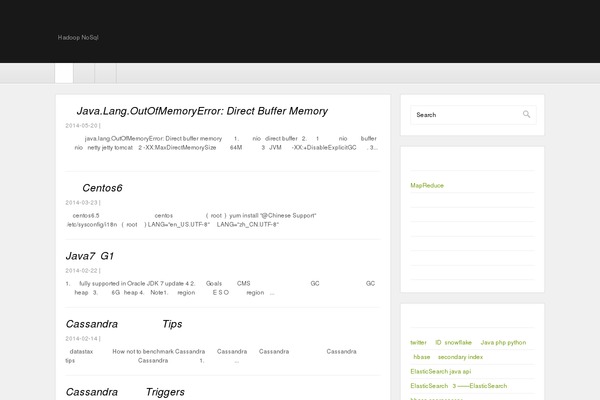Select the first highlighted navigation tab

pos(64,73)
